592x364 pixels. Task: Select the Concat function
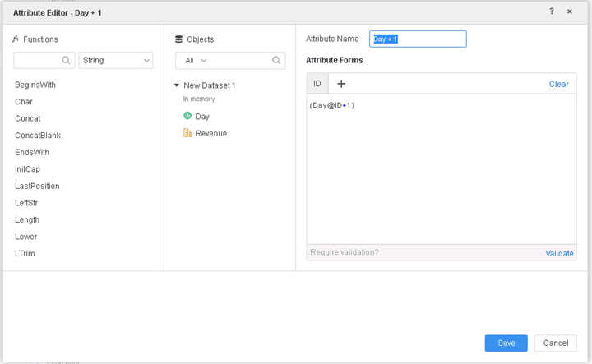(28, 118)
